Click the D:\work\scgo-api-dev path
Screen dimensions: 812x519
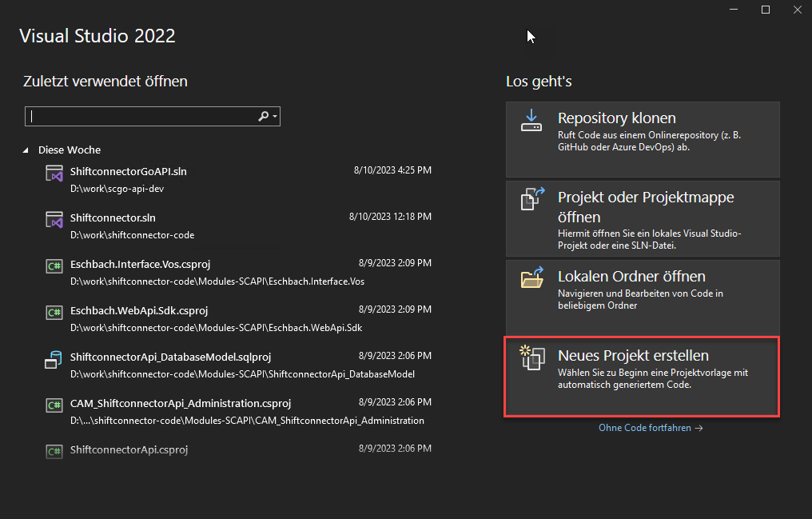[x=117, y=189]
